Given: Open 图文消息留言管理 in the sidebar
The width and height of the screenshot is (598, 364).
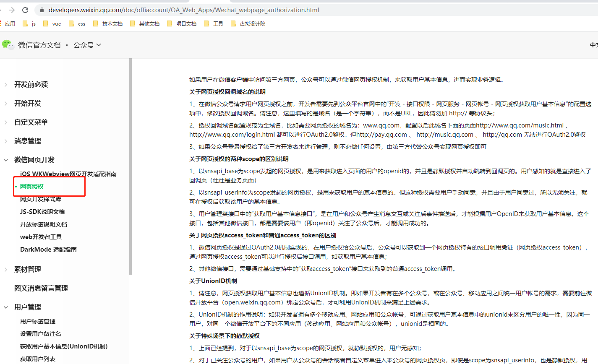Looking at the screenshot, I should [x=41, y=288].
